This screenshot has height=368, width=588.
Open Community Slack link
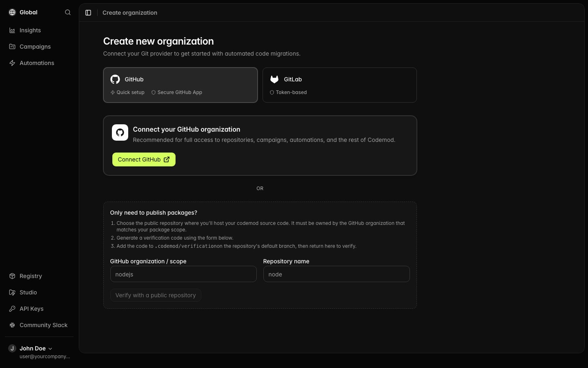tap(39, 325)
